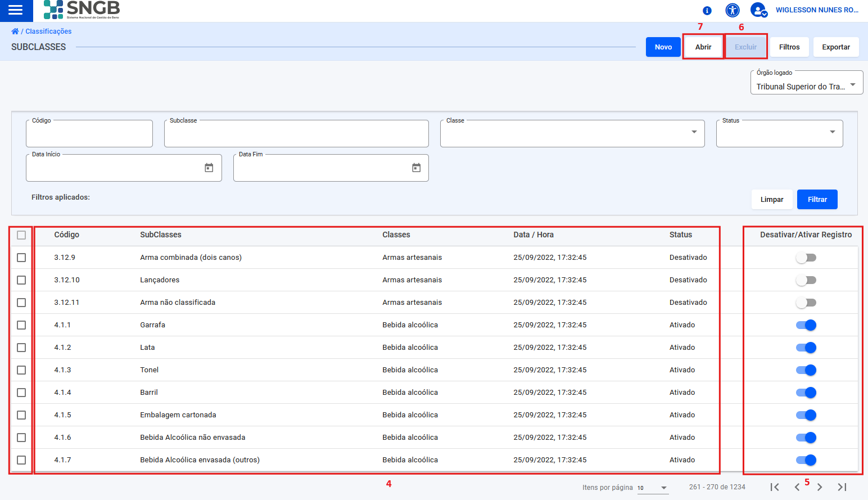
Task: Sort by Código column header
Action: (x=66, y=235)
